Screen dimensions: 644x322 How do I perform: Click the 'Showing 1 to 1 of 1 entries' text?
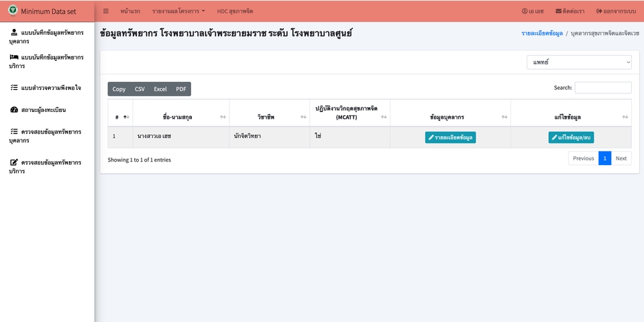point(140,160)
